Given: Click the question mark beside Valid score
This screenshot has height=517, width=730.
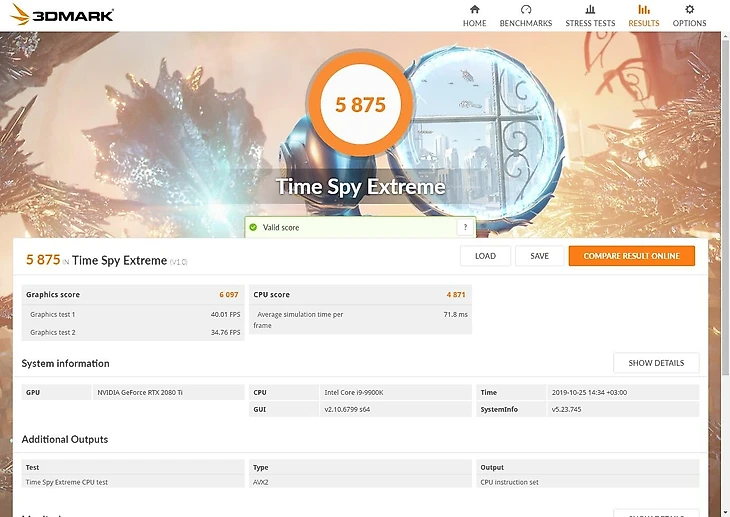Looking at the screenshot, I should 465,228.
